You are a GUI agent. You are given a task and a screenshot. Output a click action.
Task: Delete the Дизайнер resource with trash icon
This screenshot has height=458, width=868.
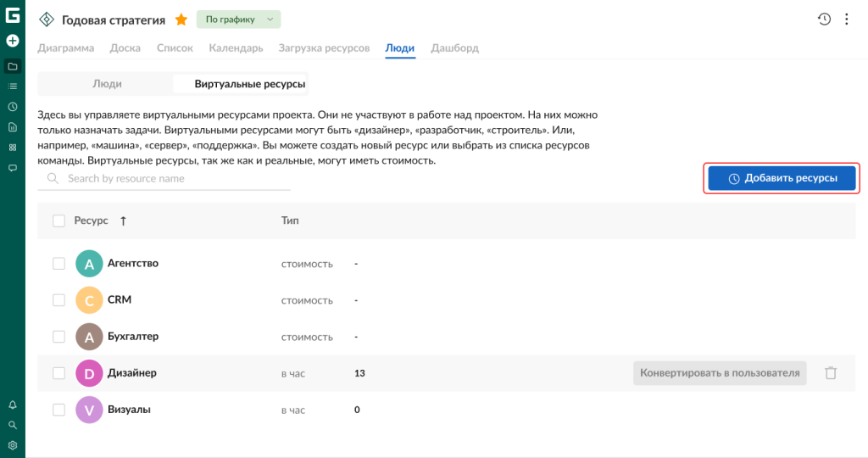[831, 373]
